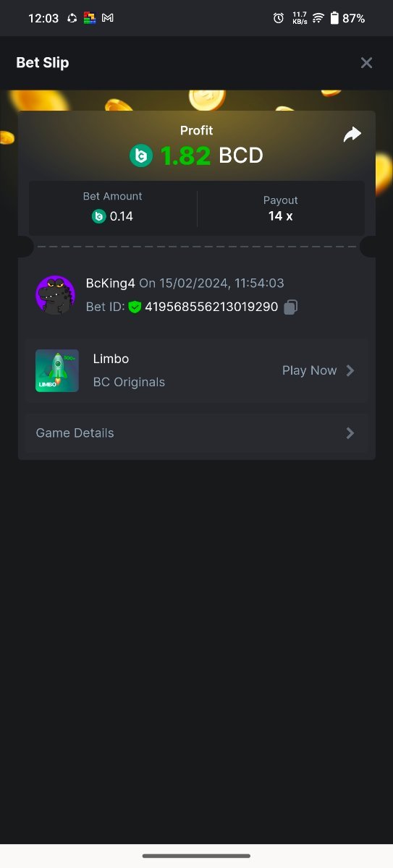Tap the green verified shield icon
The height and width of the screenshot is (868, 393).
[135, 307]
